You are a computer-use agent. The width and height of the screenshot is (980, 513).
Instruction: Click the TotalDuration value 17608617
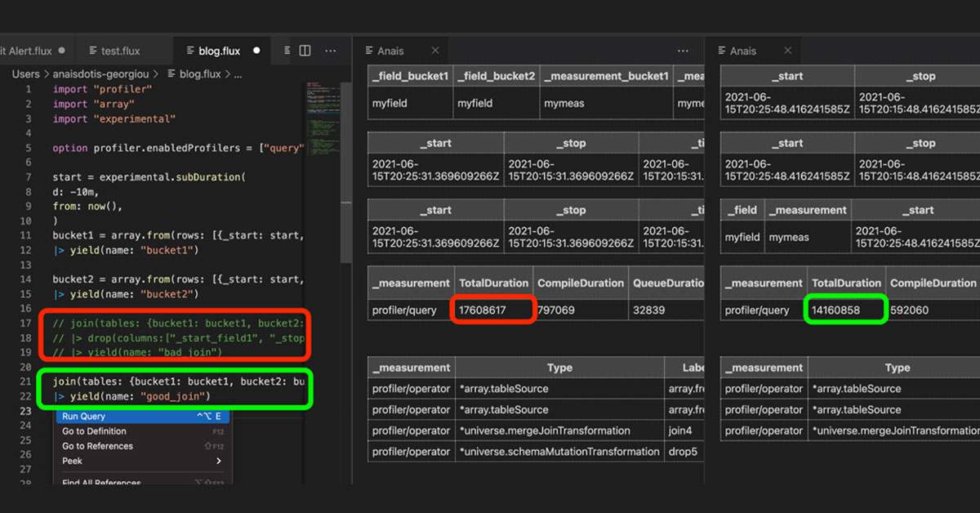pyautogui.click(x=483, y=310)
